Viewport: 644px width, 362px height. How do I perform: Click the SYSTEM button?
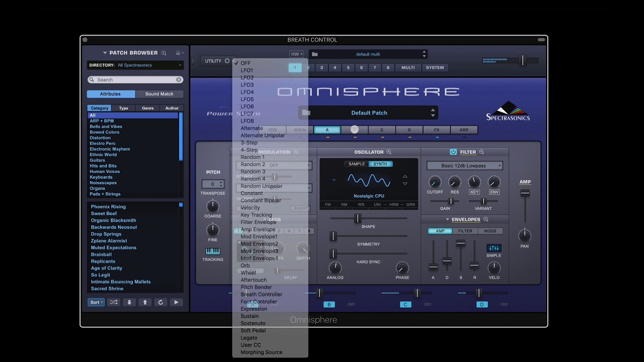point(435,67)
